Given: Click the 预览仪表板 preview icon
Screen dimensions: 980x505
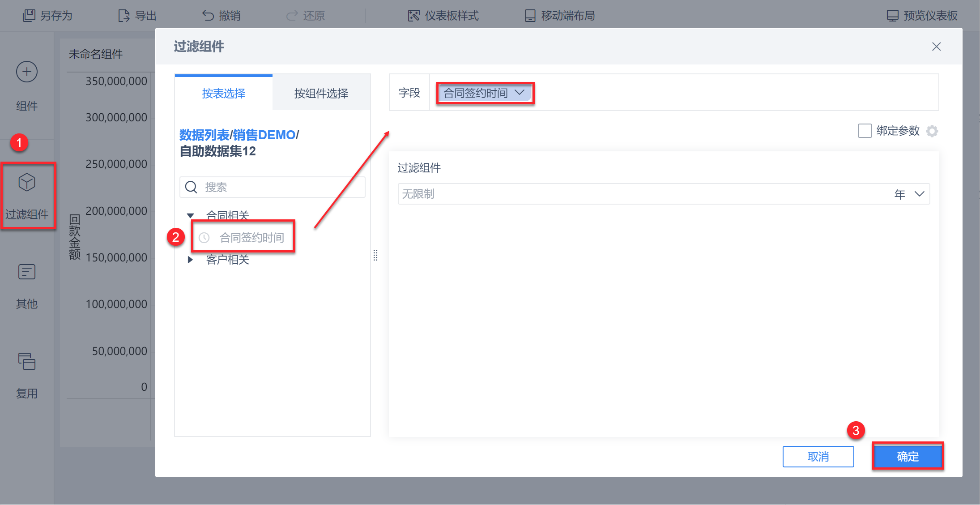Looking at the screenshot, I should [x=892, y=16].
